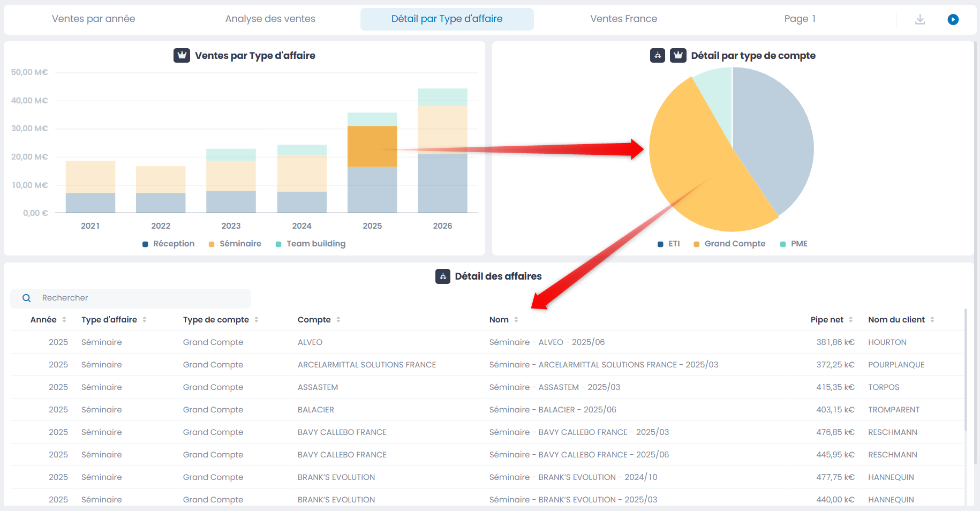Image resolution: width=980 pixels, height=511 pixels.
Task: Click crown icon beside Ventes par Type d'affaire
Action: coord(182,55)
